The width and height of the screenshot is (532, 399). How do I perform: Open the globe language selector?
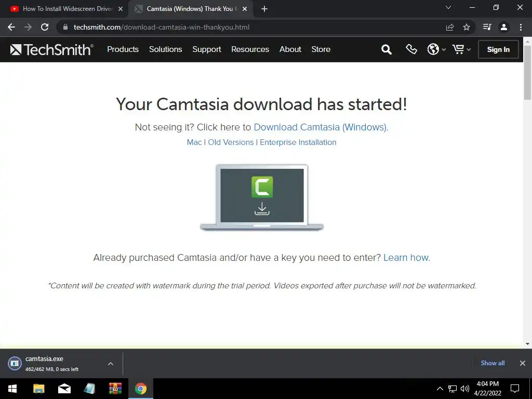436,49
